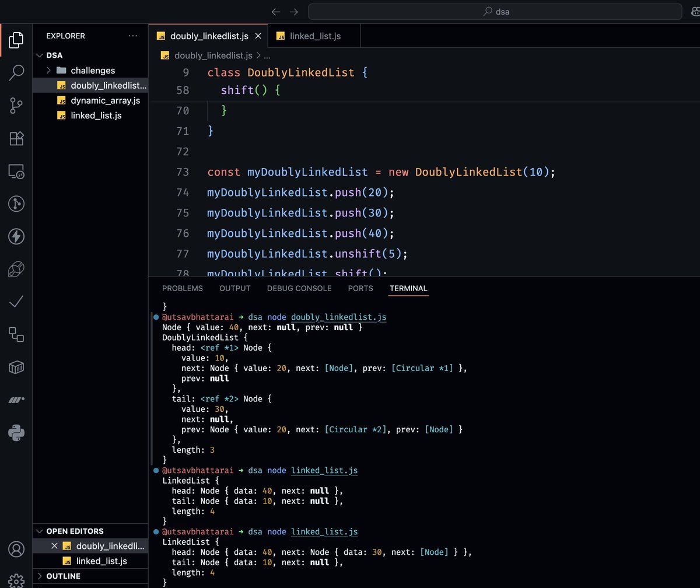Open the Extensions view icon
Image resolution: width=700 pixels, height=588 pixels.
(x=16, y=138)
